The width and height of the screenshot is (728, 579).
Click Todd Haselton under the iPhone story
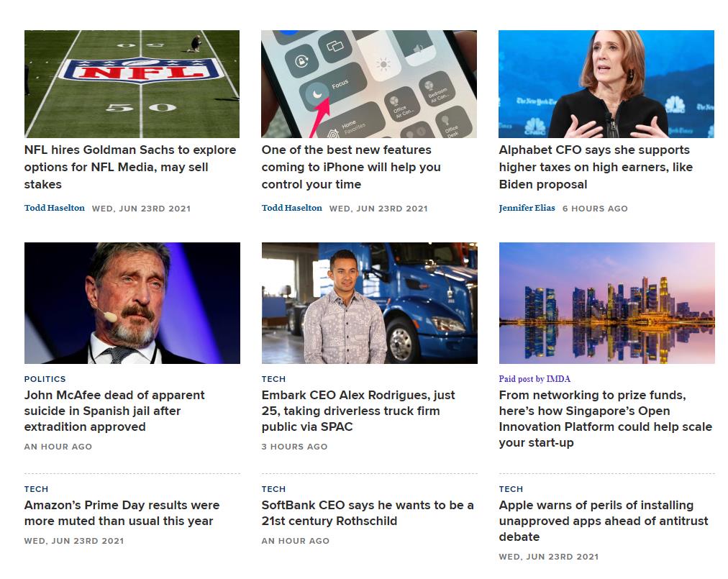pos(291,208)
